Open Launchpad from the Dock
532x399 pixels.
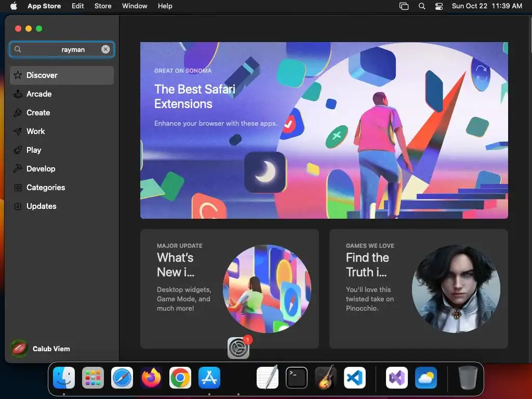[93, 378]
